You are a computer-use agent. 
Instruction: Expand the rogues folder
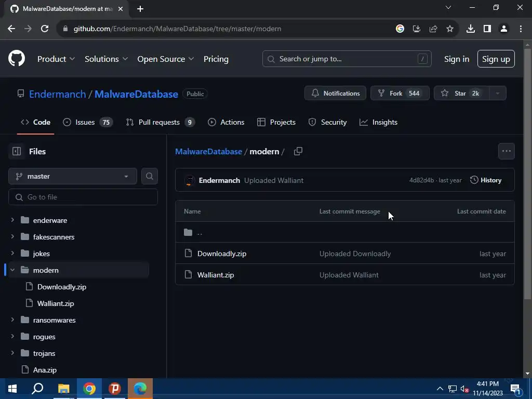tap(12, 337)
